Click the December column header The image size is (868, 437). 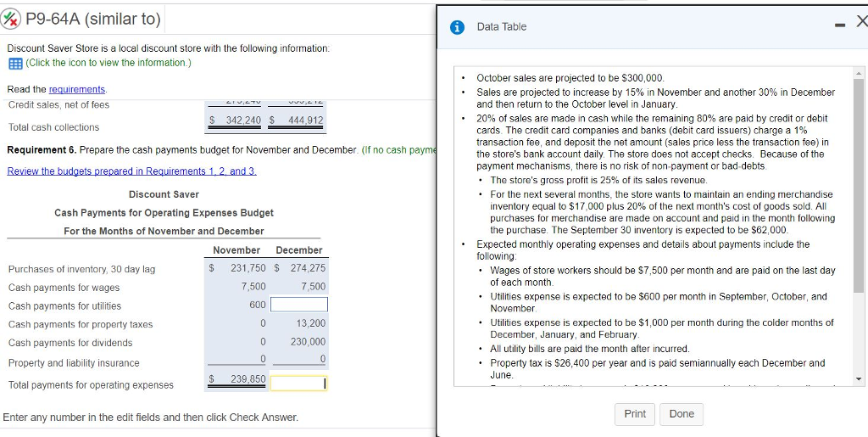click(x=299, y=249)
